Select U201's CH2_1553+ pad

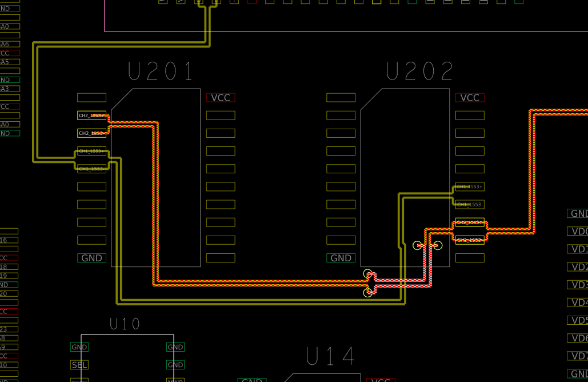[91, 116]
